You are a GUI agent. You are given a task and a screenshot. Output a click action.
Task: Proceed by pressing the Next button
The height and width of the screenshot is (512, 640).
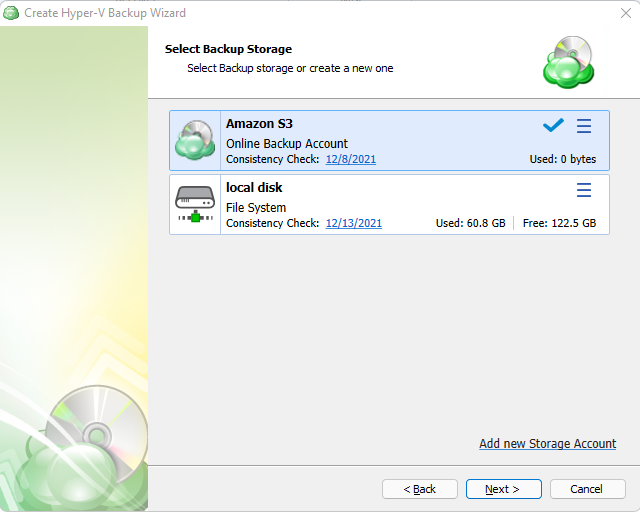point(503,489)
